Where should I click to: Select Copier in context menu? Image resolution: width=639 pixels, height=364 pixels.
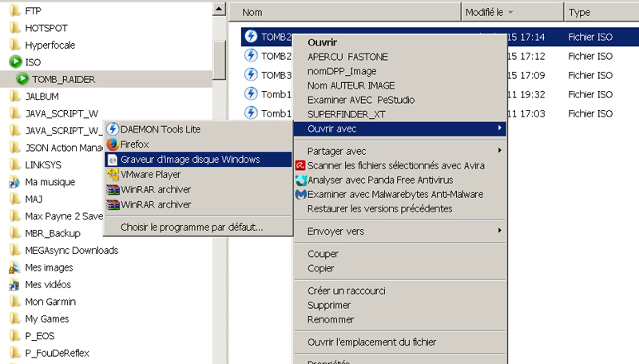[x=400, y=268]
